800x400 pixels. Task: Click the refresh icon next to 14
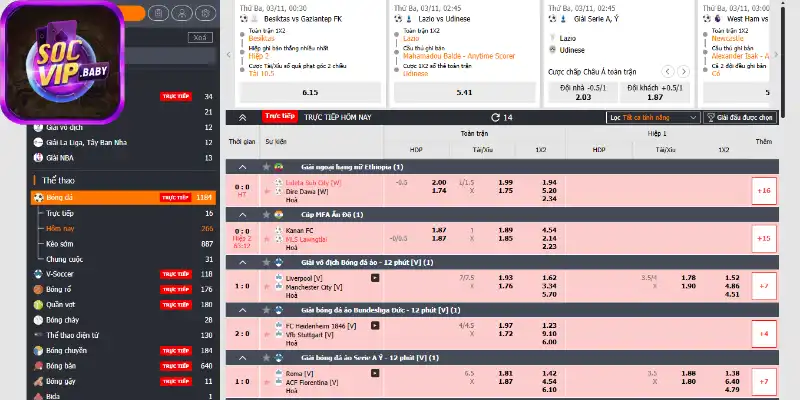click(x=494, y=117)
